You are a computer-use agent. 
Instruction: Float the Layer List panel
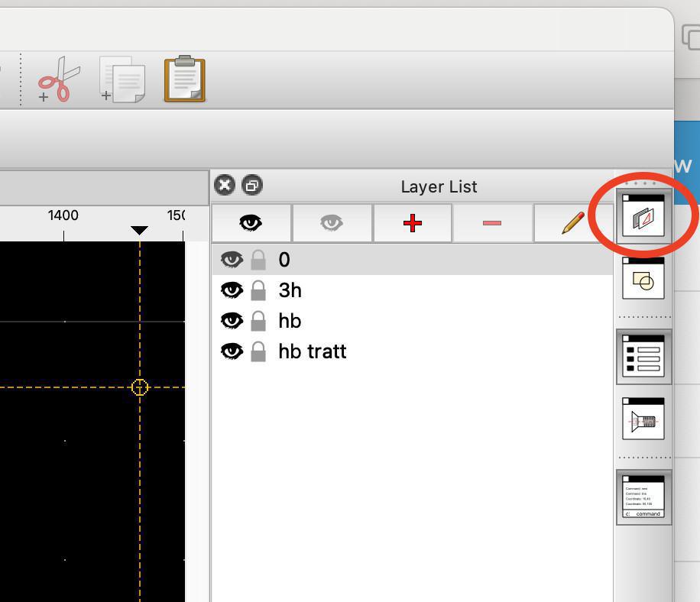[x=251, y=185]
